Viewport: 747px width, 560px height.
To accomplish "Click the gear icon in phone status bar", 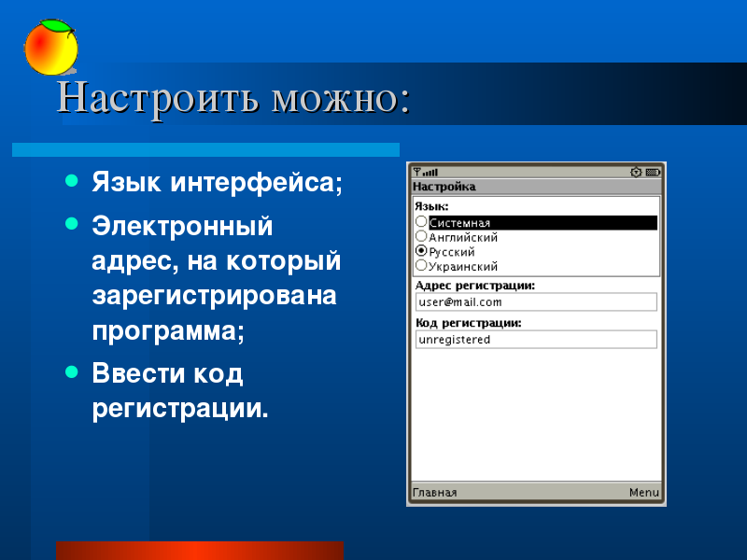I will point(636,173).
